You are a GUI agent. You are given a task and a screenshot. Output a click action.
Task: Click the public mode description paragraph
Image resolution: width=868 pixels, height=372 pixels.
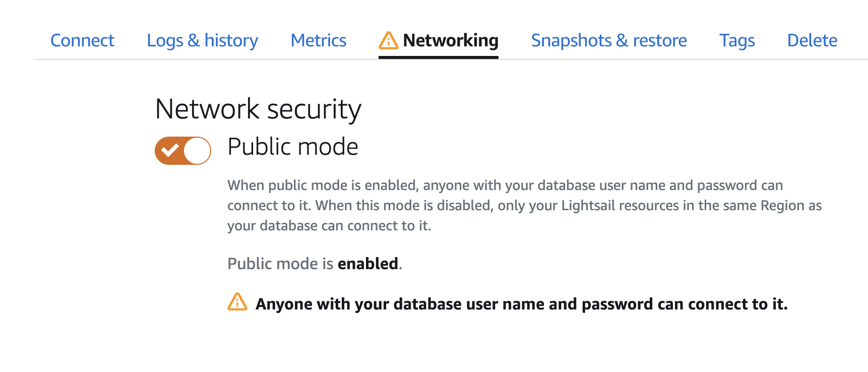[x=524, y=205]
